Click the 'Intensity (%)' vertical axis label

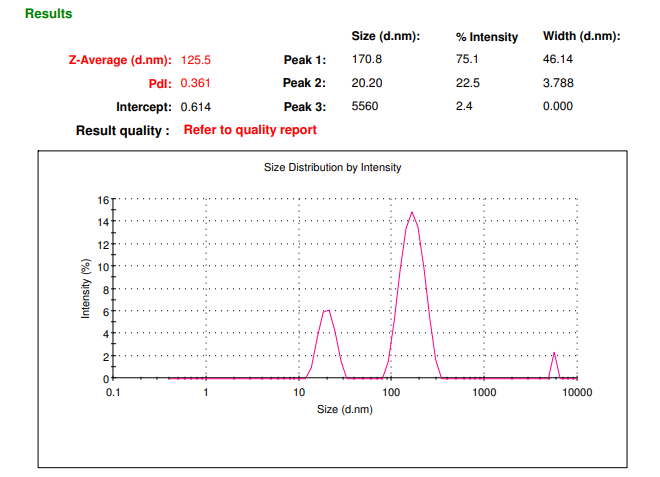coord(86,288)
